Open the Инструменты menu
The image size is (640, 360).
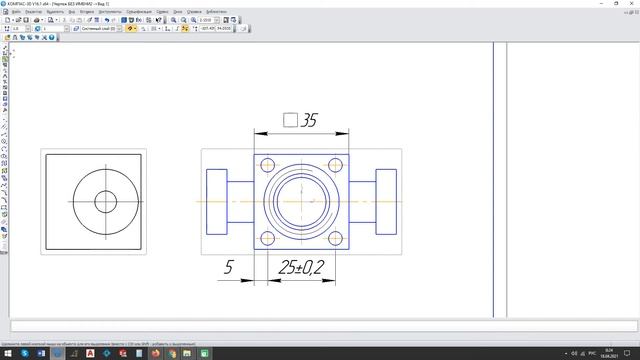pos(110,11)
